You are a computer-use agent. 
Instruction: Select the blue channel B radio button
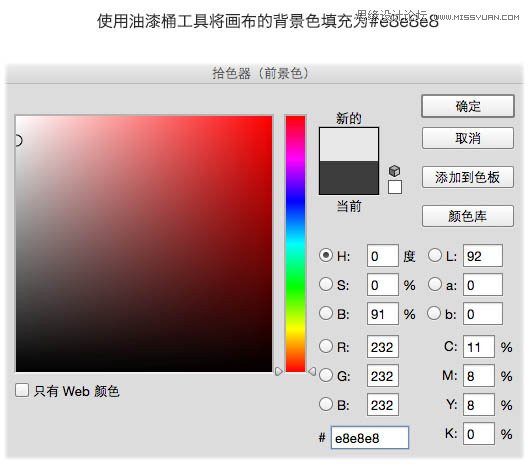tap(326, 404)
